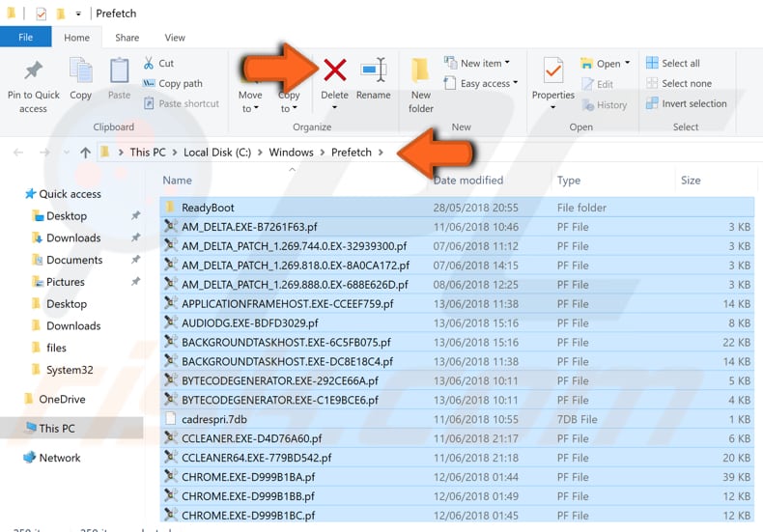Click Paste shortcut in ribbon
The image size is (763, 532).
(x=182, y=103)
